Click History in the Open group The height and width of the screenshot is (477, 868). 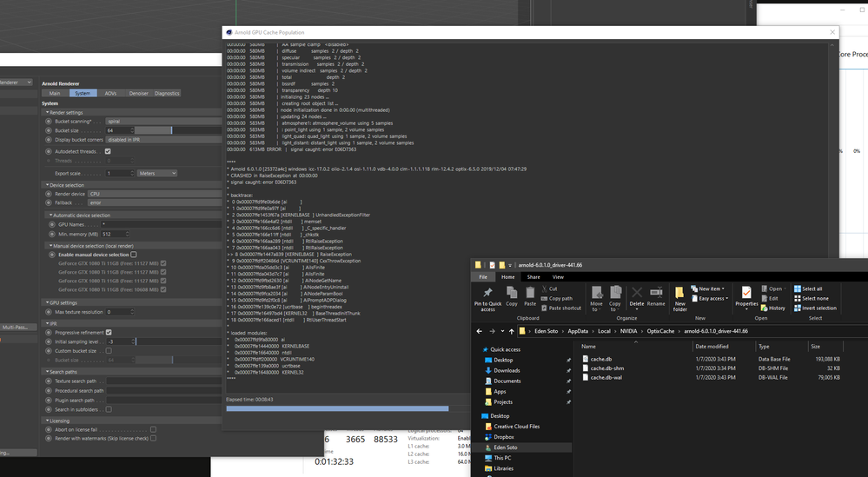coord(772,308)
